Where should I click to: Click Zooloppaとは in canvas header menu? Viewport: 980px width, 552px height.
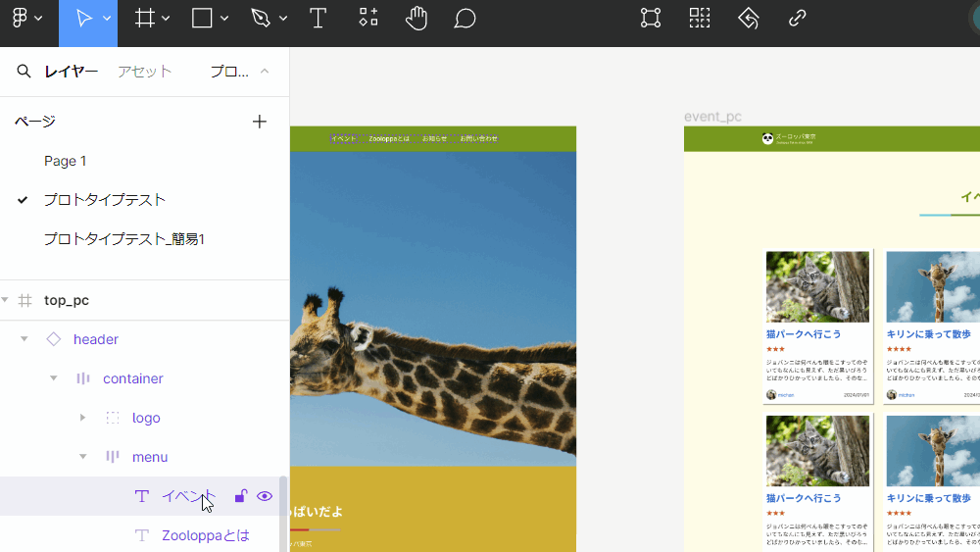tap(389, 139)
